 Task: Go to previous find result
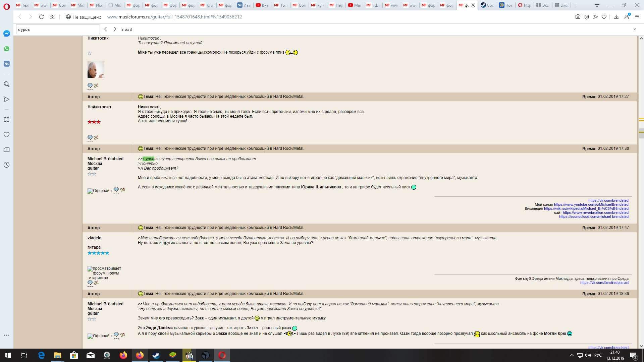[106, 29]
